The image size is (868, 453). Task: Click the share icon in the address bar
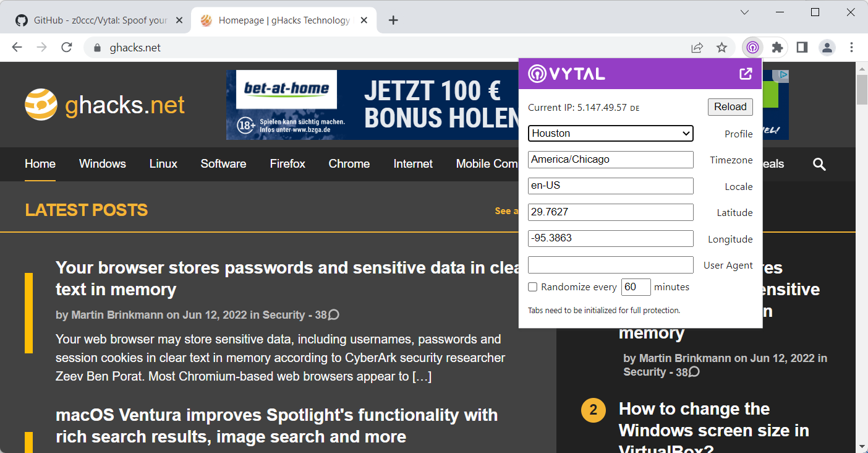697,47
